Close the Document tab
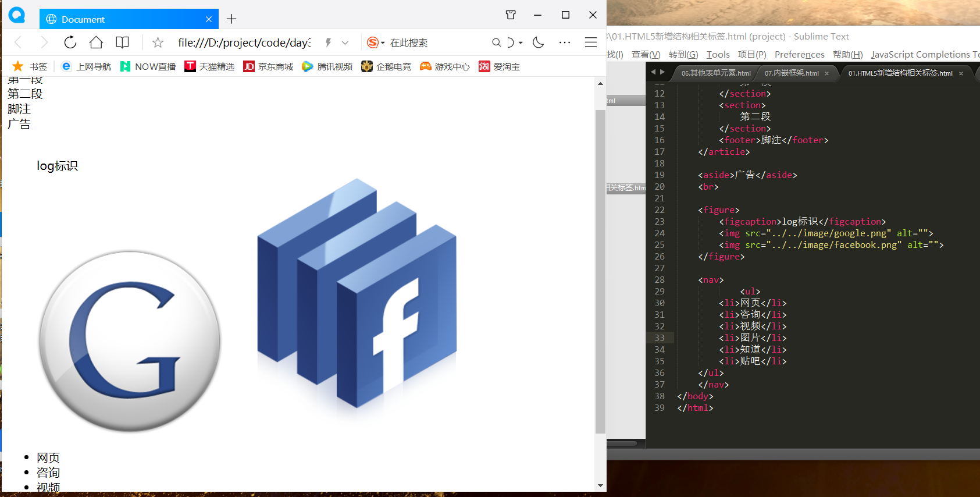The image size is (980, 497). pos(209,19)
